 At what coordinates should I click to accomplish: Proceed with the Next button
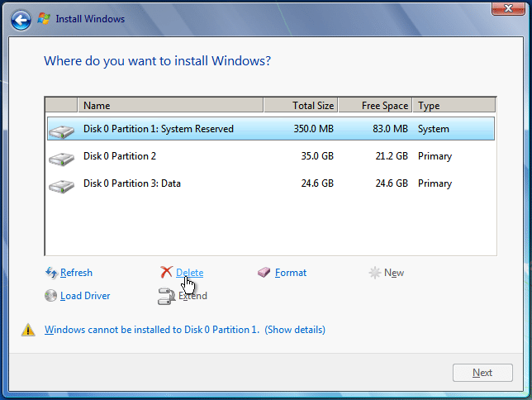coord(482,373)
